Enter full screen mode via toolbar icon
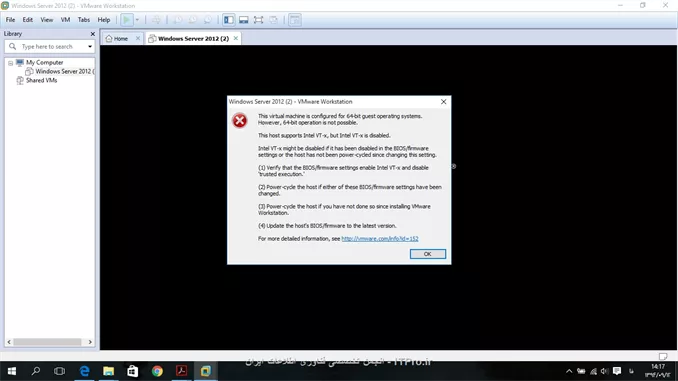The image size is (678, 381). point(258,20)
